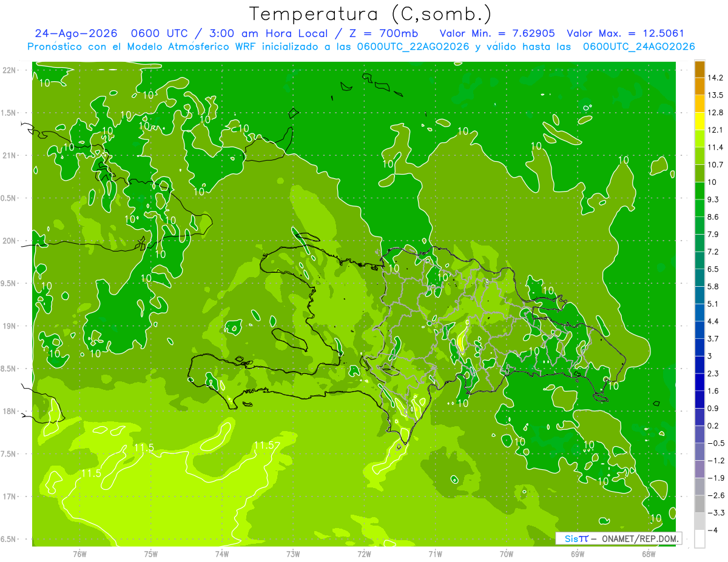Click the 68W longitude axis label
This screenshot has width=728, height=562.
(649, 554)
